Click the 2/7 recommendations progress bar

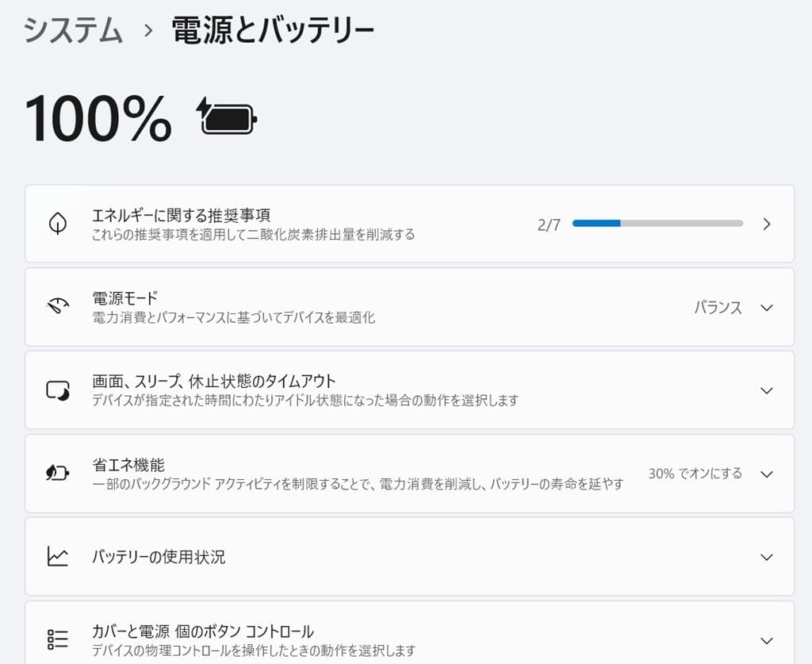657,223
